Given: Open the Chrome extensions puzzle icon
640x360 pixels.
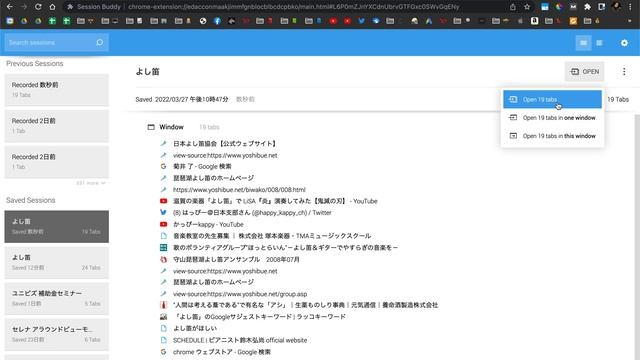Looking at the screenshot, I should tap(587, 7).
